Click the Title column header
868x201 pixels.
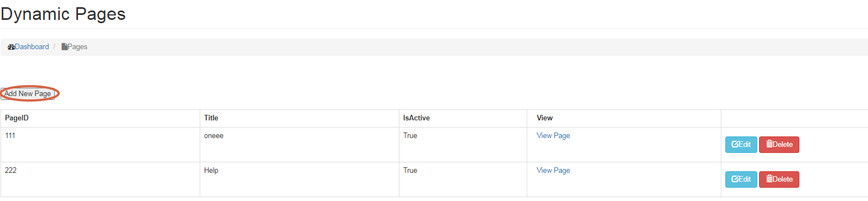pyautogui.click(x=211, y=118)
